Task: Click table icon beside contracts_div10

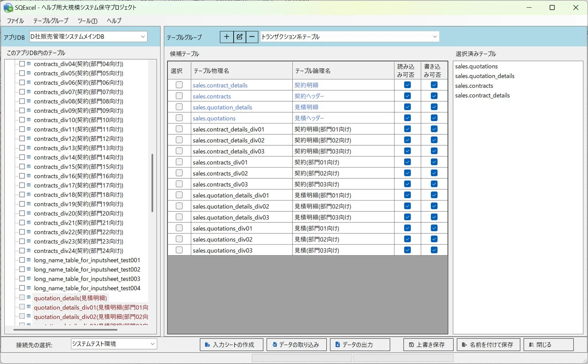Action: pos(29,120)
